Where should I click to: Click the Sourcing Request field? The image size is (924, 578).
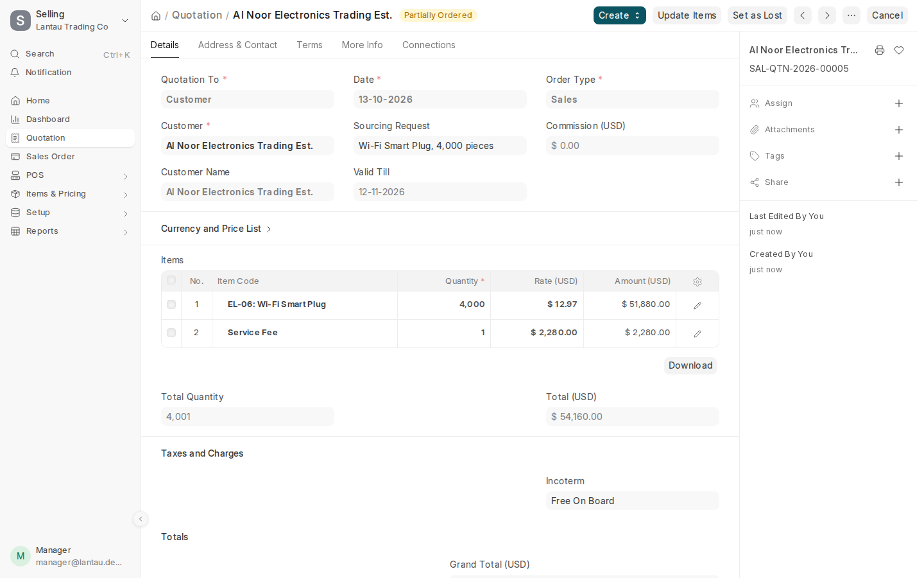coord(440,146)
